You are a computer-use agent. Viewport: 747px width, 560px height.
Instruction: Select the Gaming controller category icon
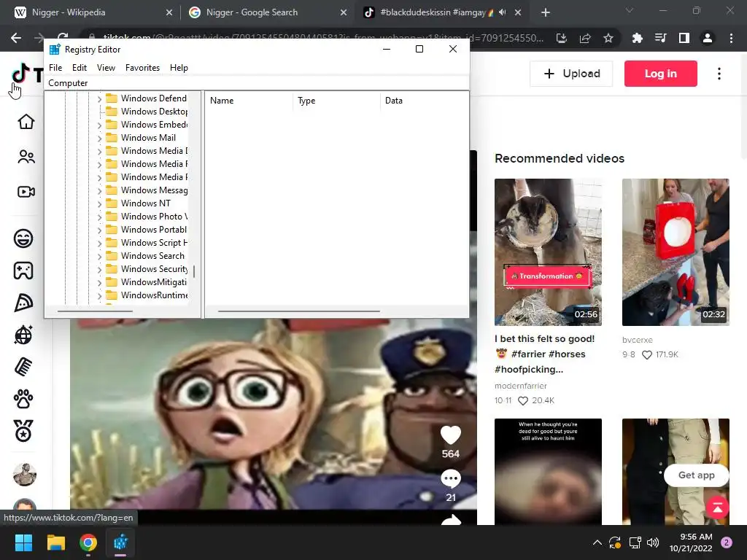(x=23, y=271)
